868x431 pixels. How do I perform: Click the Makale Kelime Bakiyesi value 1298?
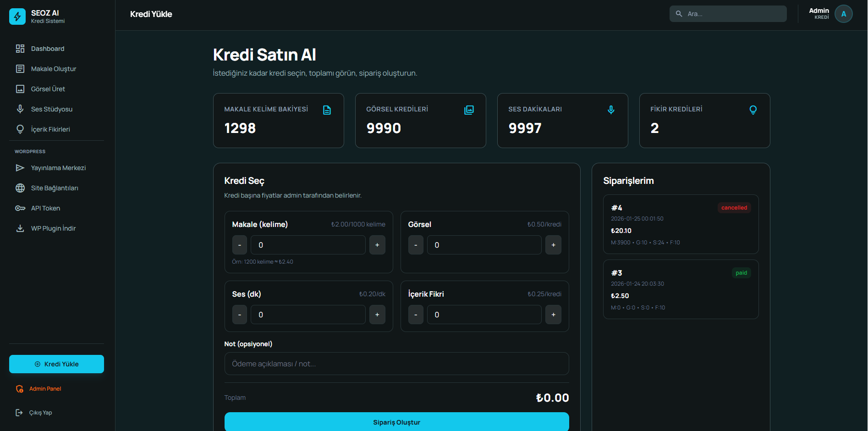pyautogui.click(x=240, y=128)
